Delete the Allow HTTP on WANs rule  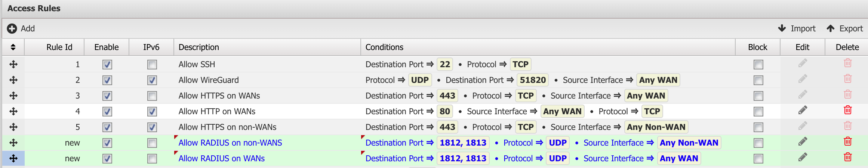click(x=847, y=110)
